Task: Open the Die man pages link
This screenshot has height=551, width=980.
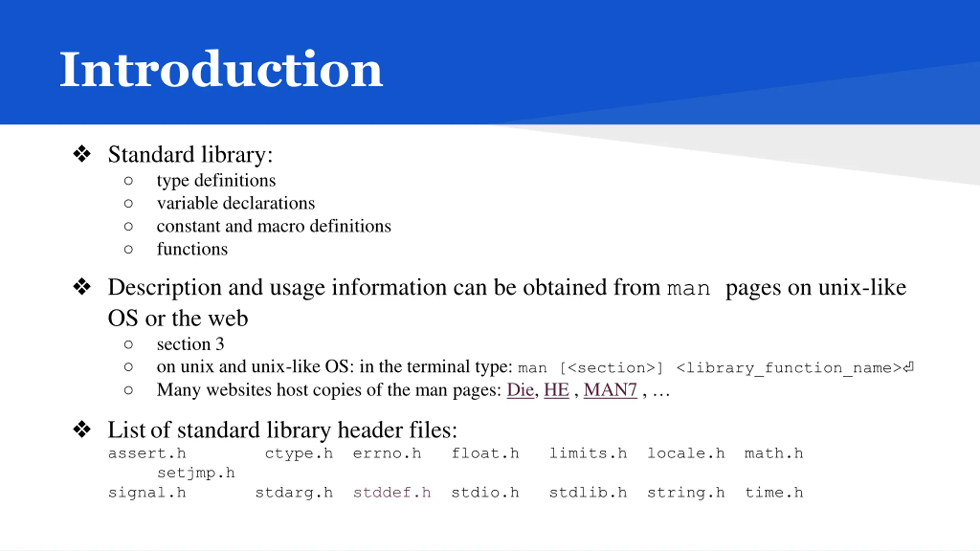Action: click(520, 390)
